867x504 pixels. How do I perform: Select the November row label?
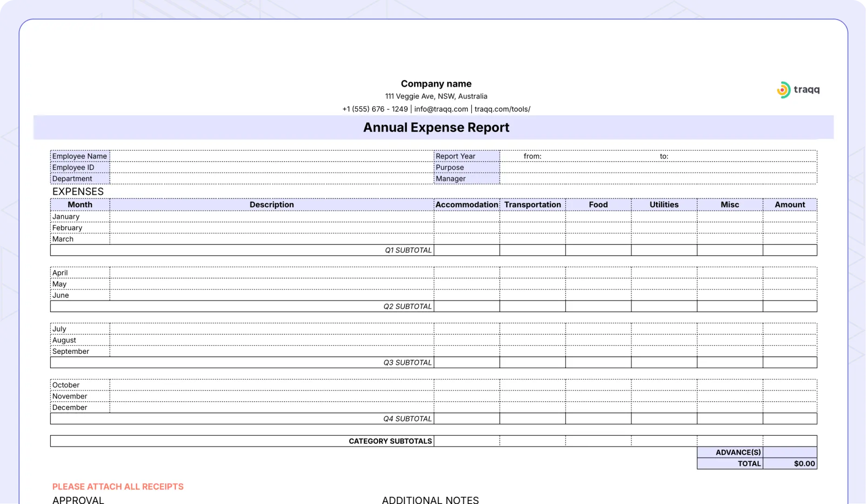[x=69, y=396]
